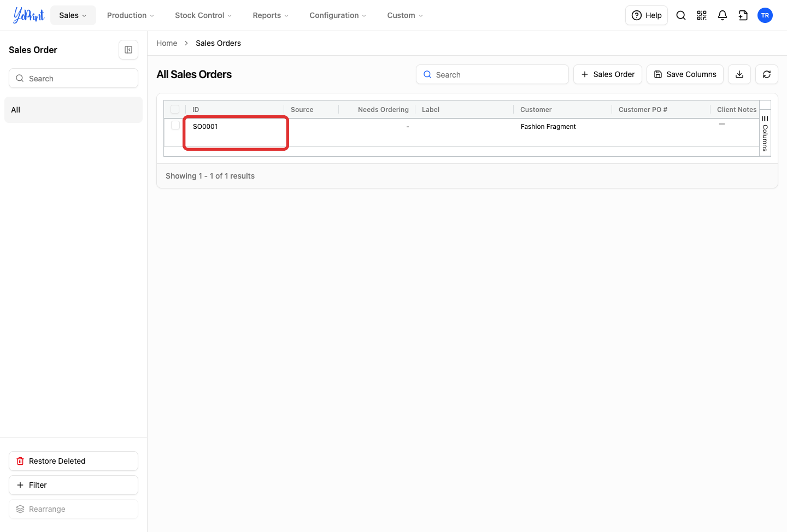Image resolution: width=787 pixels, height=532 pixels.
Task: Focus the sidebar Search field
Action: 73,78
